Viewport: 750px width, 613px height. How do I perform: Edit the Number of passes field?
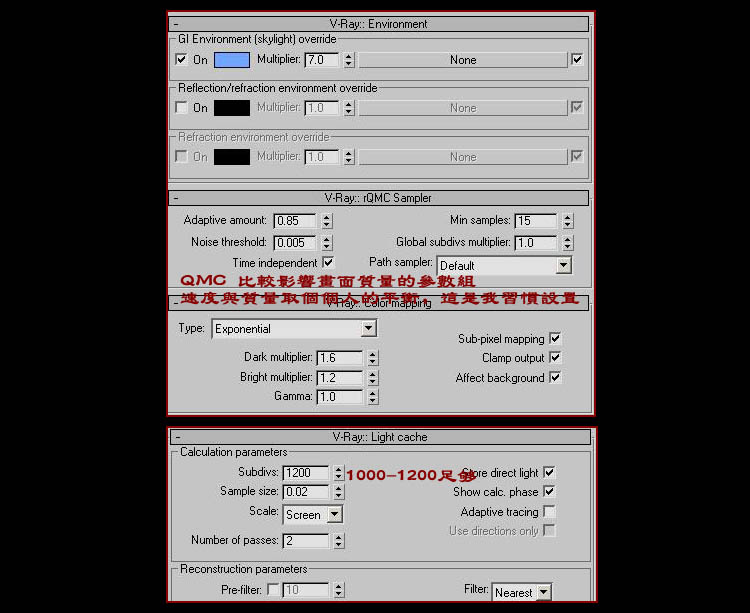coord(306,541)
